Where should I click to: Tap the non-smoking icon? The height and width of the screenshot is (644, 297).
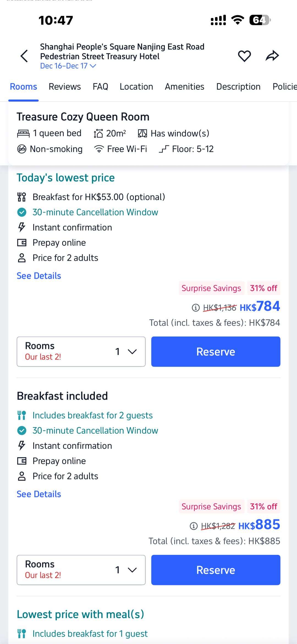(22, 149)
